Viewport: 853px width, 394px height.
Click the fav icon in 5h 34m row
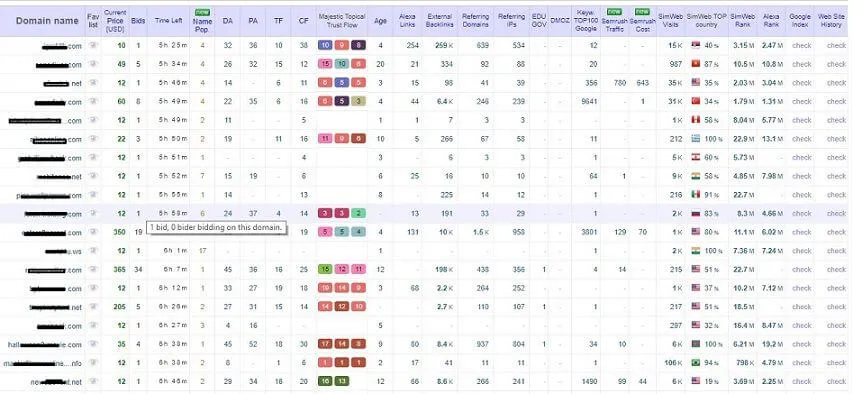click(93, 64)
